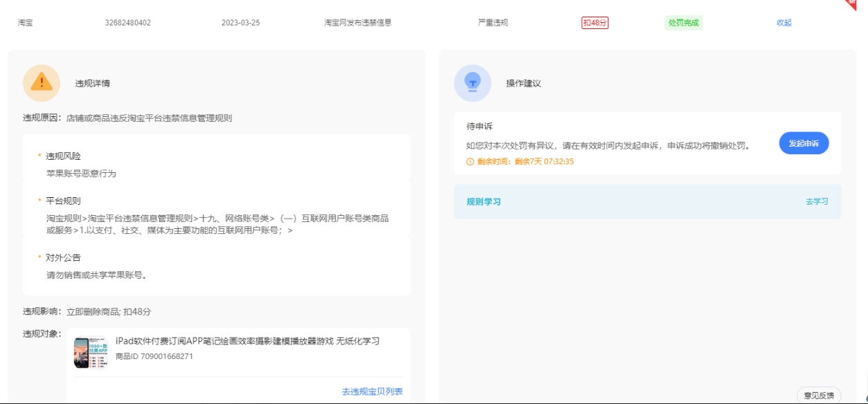868x404 pixels.
Task: Click the 淘宝网发布违禁信息 violation type
Action: coord(358,23)
